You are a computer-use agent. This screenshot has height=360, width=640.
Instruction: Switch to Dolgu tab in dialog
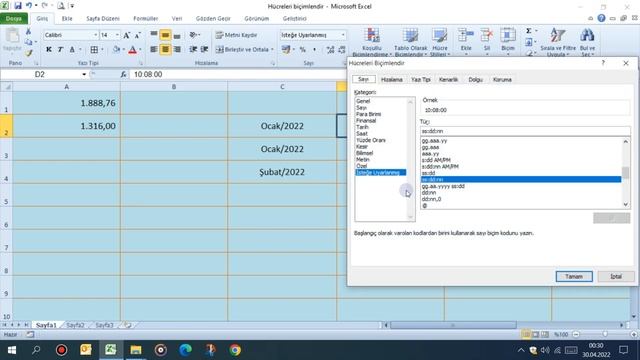[x=476, y=80]
